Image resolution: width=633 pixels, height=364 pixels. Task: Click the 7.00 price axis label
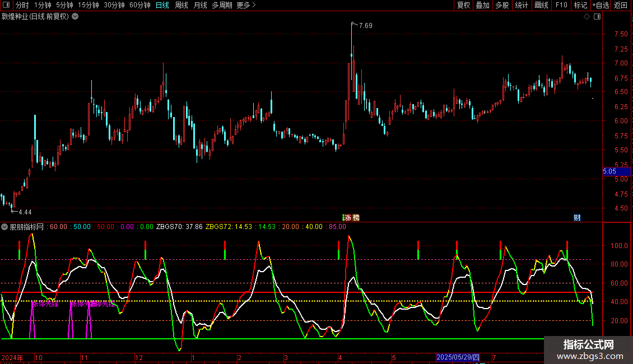point(621,63)
